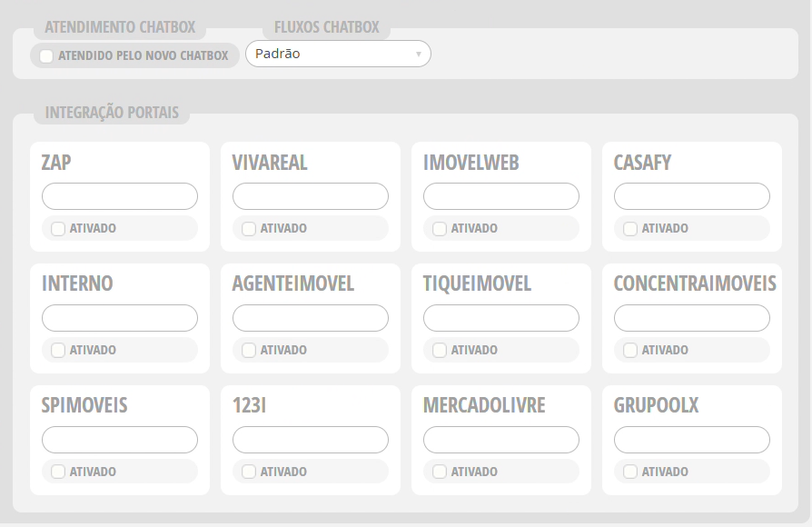Click the Atendimento Chatbox section heading

point(120,27)
